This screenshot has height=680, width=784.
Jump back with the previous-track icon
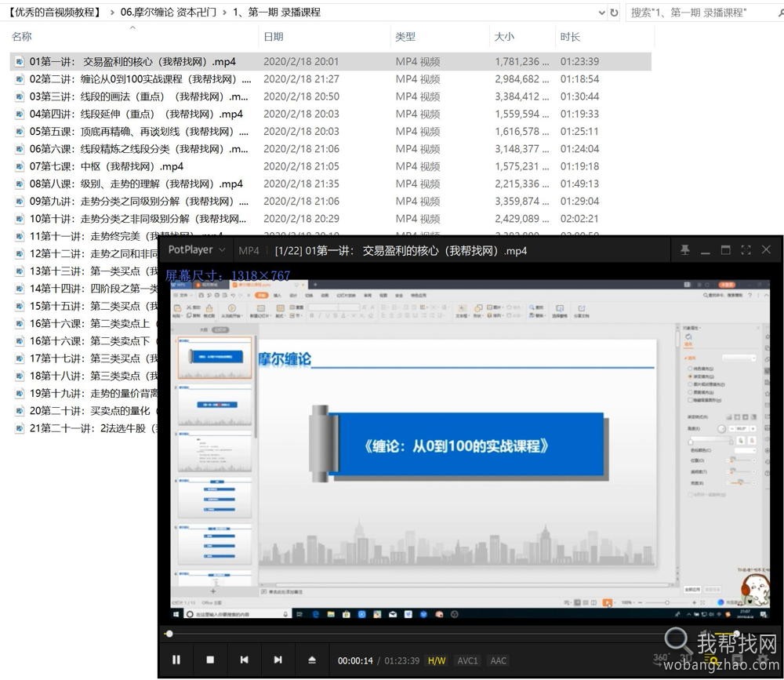[x=244, y=660]
